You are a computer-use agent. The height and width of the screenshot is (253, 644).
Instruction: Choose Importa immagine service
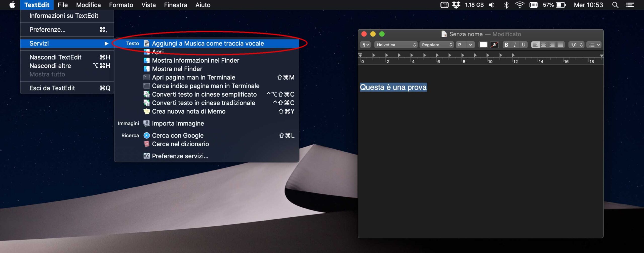pyautogui.click(x=207, y=123)
